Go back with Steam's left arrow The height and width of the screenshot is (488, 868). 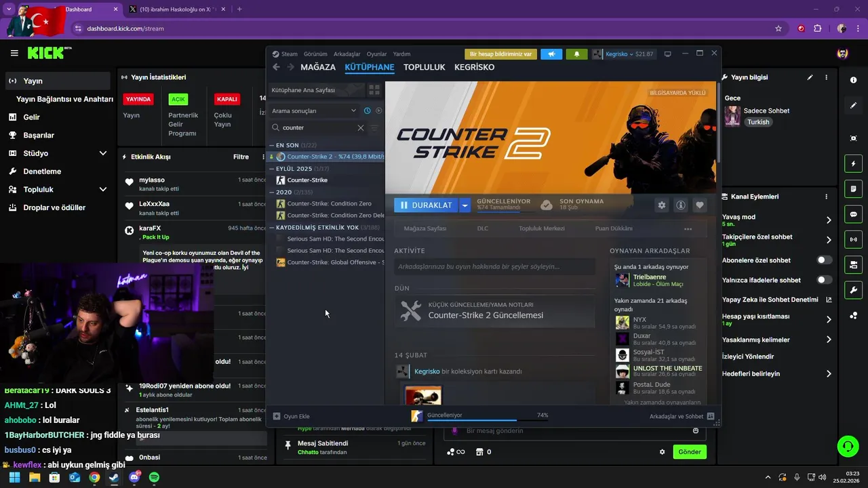276,67
